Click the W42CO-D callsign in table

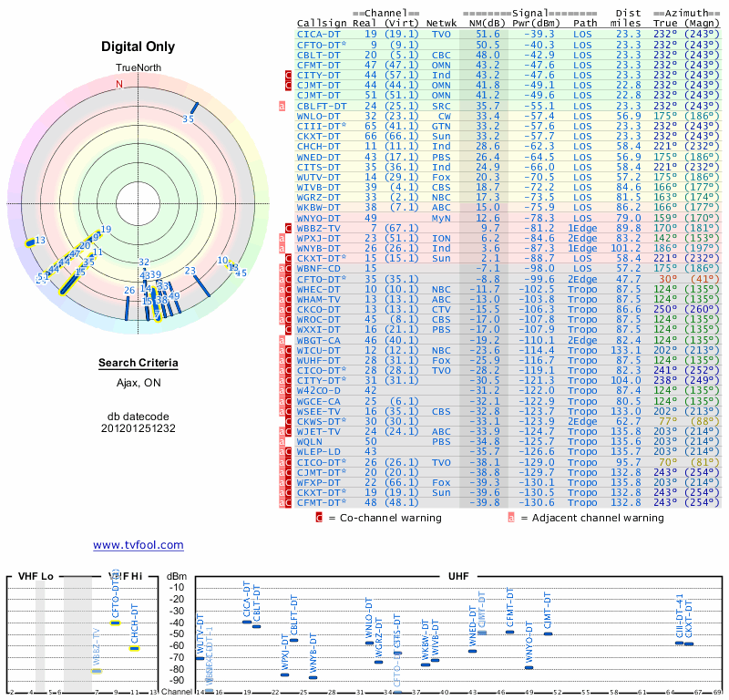pyautogui.click(x=318, y=391)
